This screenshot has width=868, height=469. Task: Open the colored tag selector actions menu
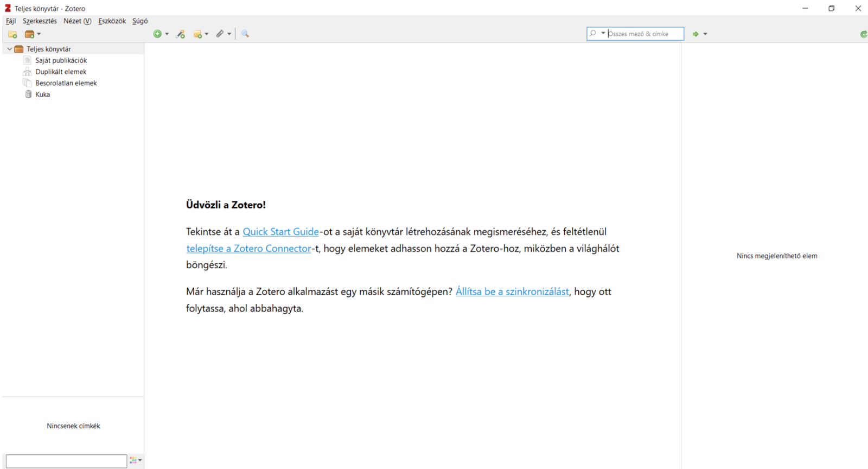coord(136,460)
